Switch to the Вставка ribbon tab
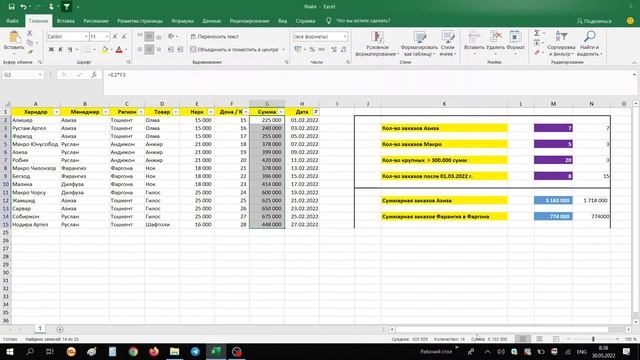Screen dimensions: 640x360 tap(65, 21)
